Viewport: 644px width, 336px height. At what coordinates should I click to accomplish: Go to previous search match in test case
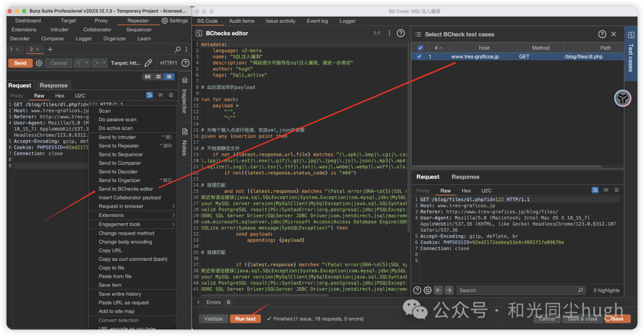pos(438,291)
